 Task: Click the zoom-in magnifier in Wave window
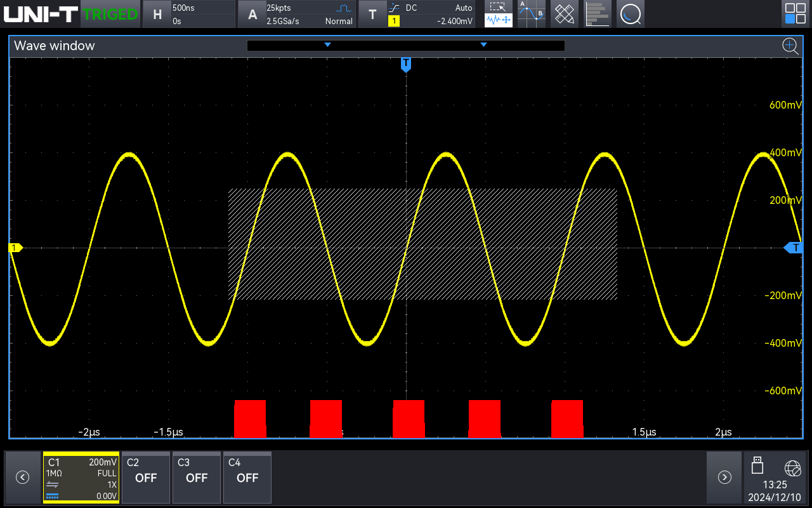[790, 46]
